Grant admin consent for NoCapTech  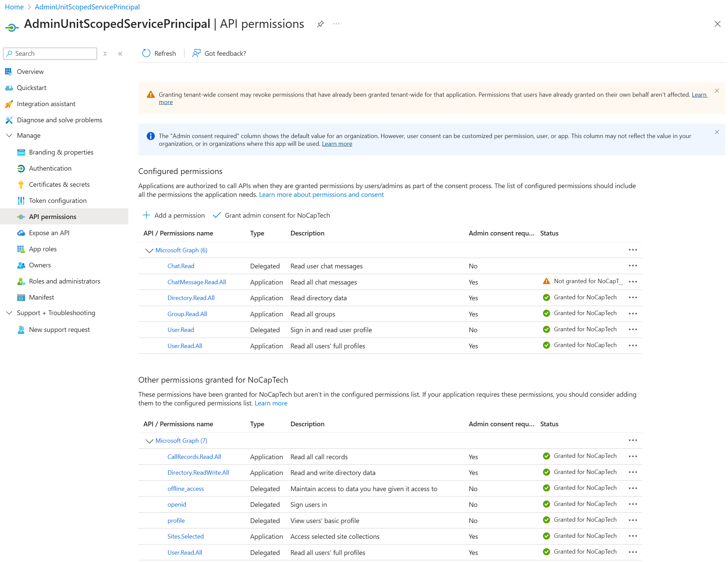click(272, 215)
